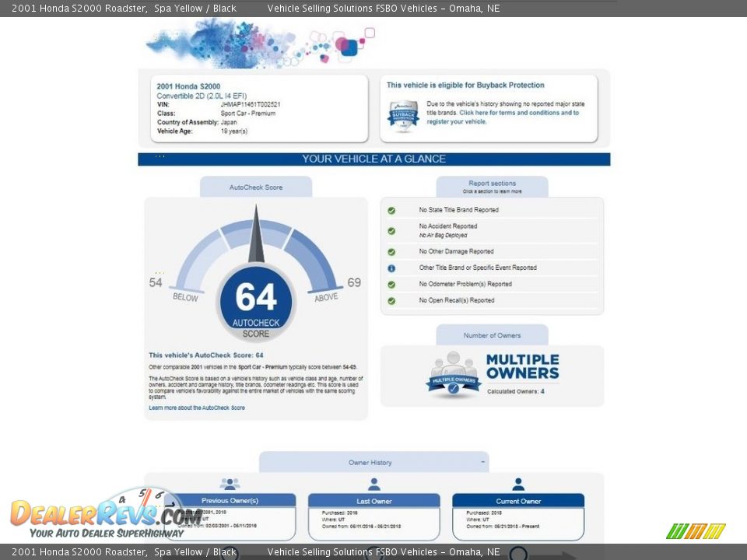Viewport: 747px width, 560px height.
Task: Click the Sport Car - Premium class value
Action: coord(248,114)
